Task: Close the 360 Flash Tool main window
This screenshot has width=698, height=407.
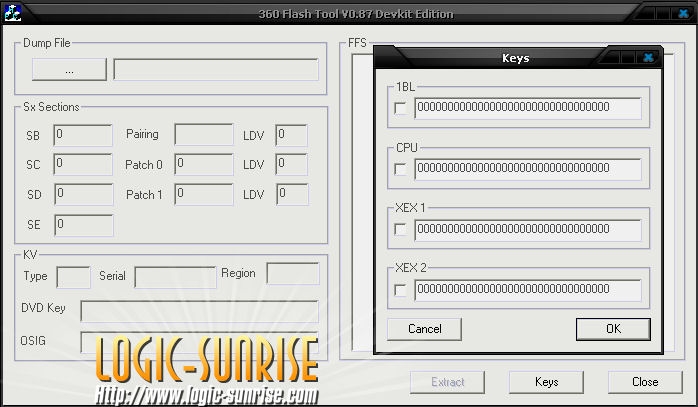Action: point(683,13)
